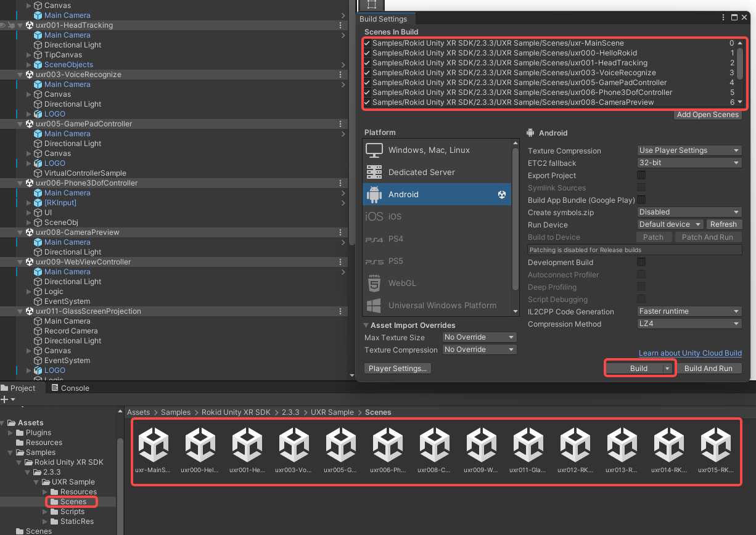The image size is (756, 535).
Task: Open the Max Texture Size dropdown
Action: (x=479, y=337)
